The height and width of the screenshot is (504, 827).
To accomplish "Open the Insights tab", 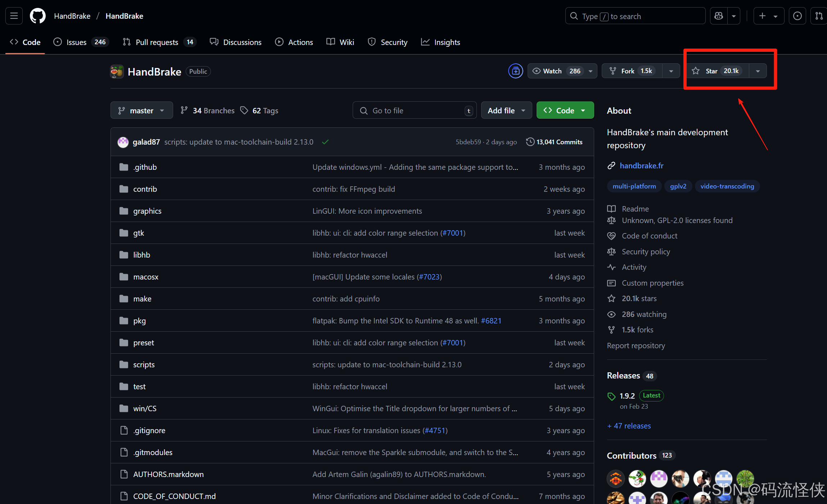I will pos(440,42).
